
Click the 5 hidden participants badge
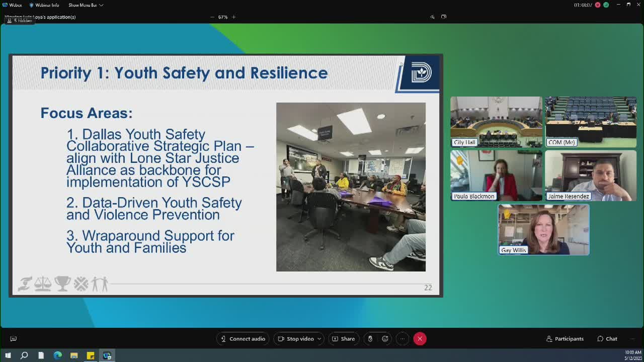tap(20, 21)
